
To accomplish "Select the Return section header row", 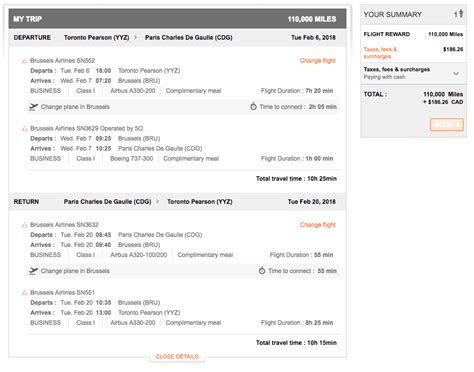I will 177,202.
